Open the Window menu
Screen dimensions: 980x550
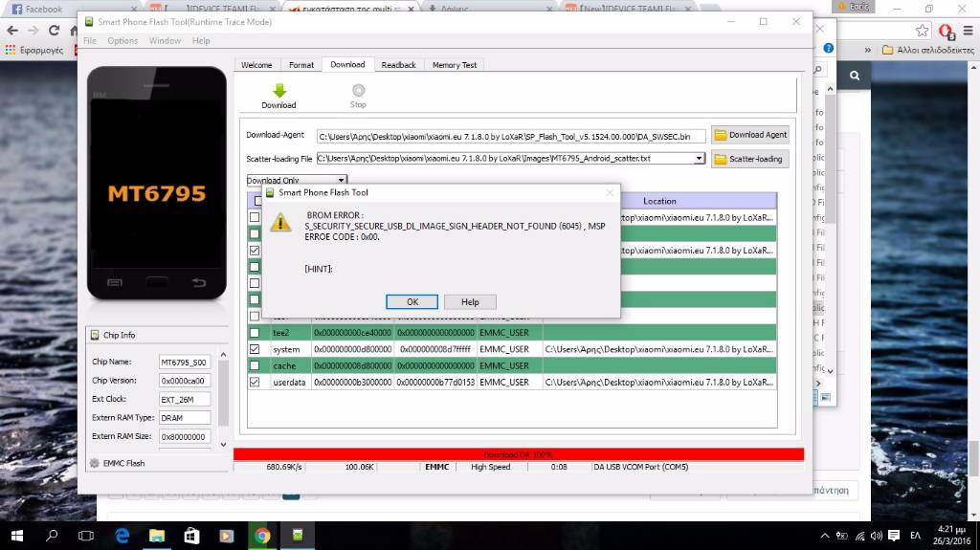165,40
